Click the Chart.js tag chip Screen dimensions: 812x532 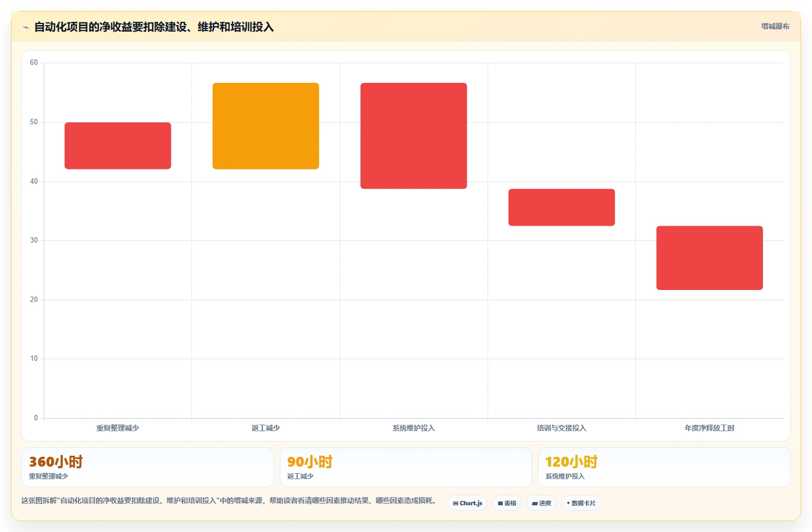467,503
